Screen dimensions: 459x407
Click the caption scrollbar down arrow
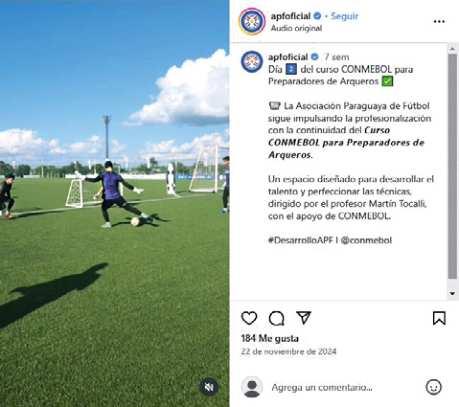point(452,293)
